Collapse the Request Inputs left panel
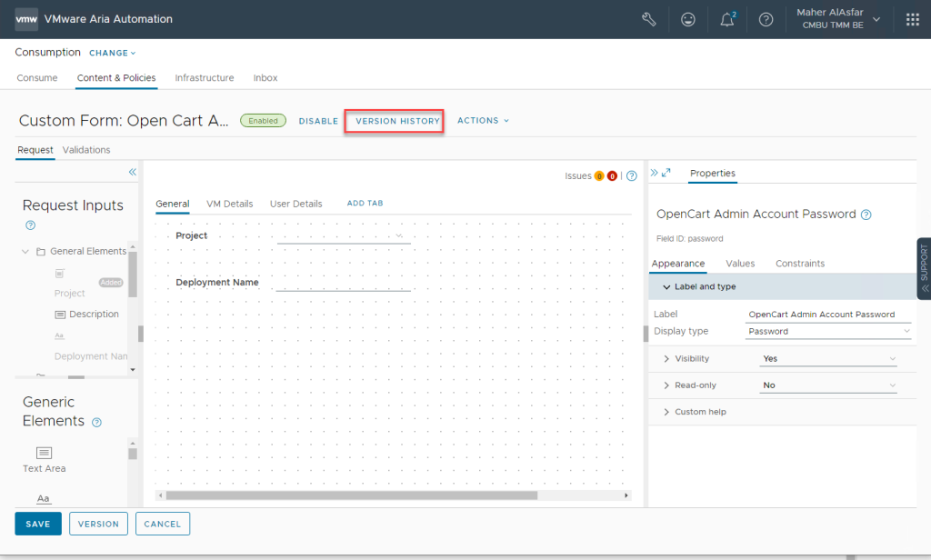931x560 pixels. coord(133,172)
